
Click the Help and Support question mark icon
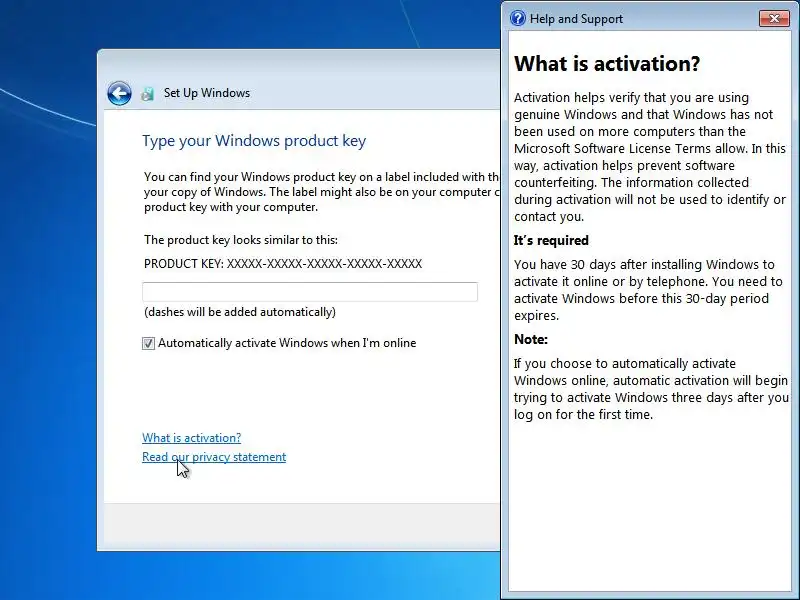[518, 18]
